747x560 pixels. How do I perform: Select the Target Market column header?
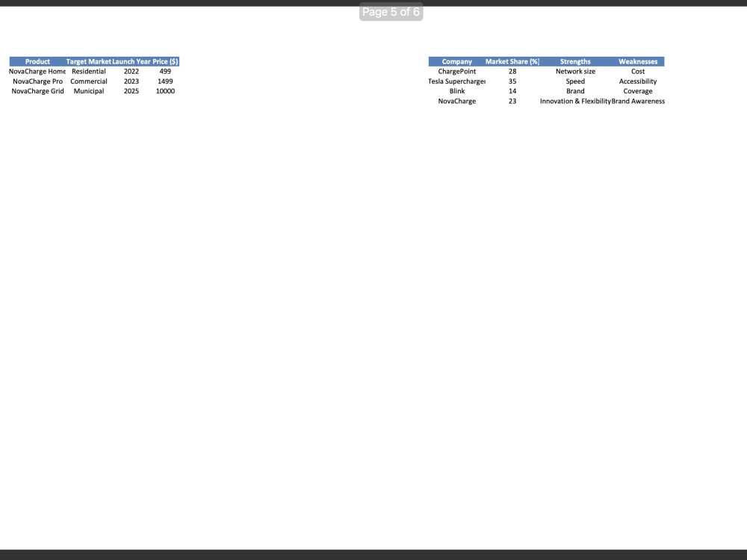point(89,61)
